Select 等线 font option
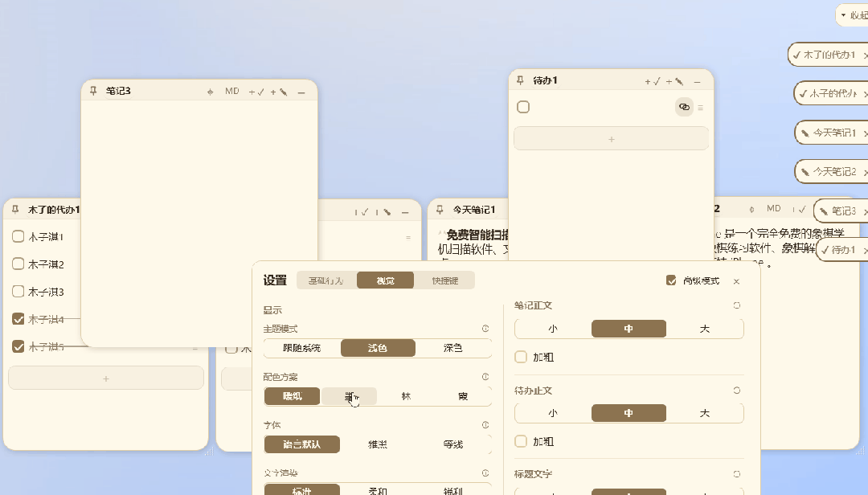 coord(452,444)
